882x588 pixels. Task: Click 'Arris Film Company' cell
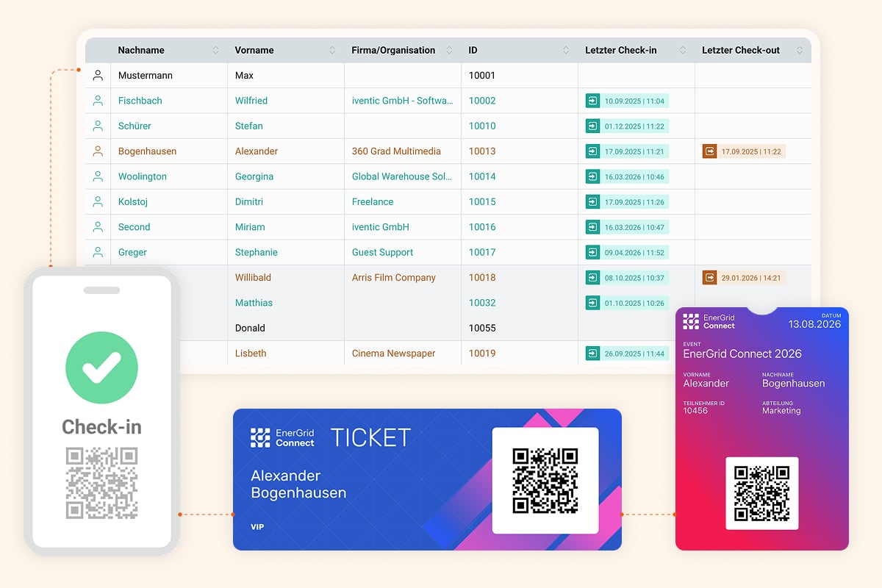(394, 277)
